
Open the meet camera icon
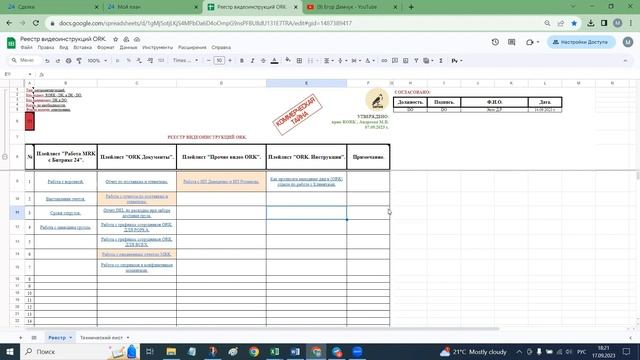[532, 42]
